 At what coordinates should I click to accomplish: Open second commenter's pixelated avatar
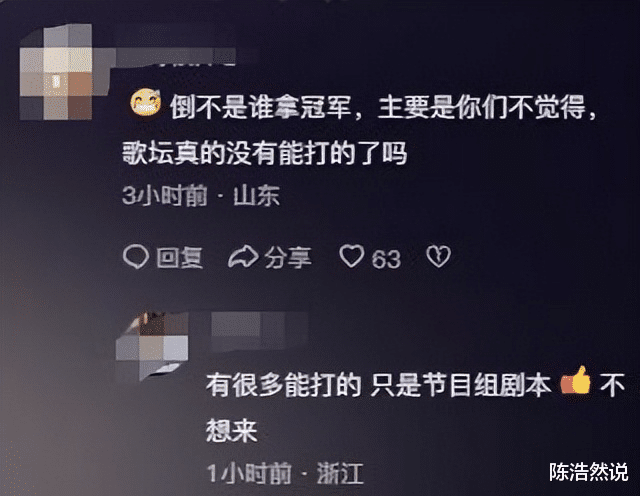152,345
